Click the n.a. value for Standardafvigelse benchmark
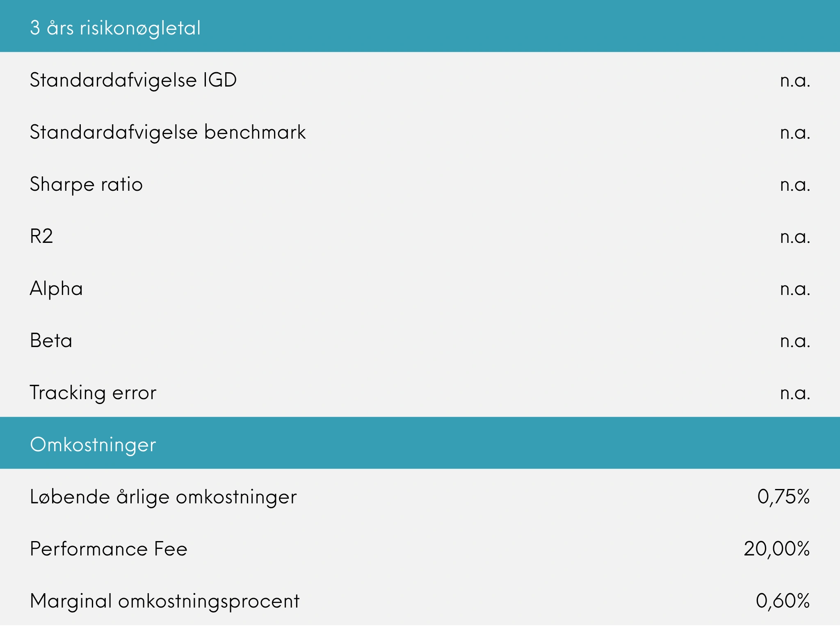The width and height of the screenshot is (840, 626). 795,133
